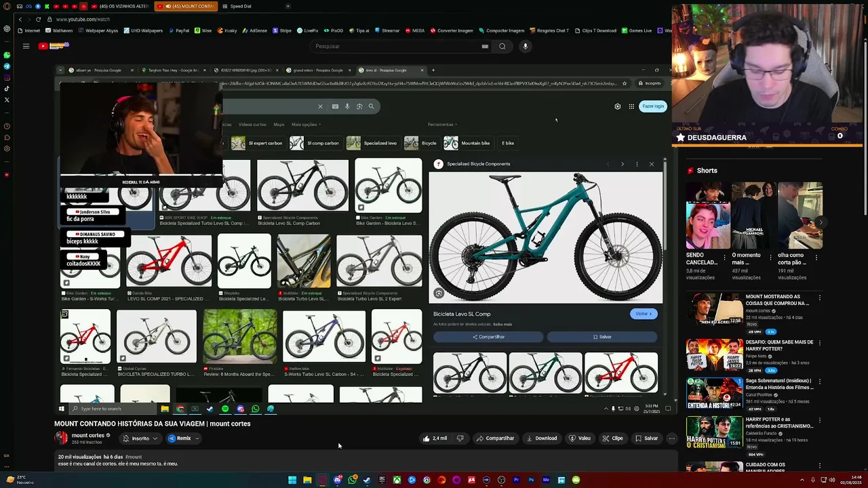Click the YouTube search magnifier button
This screenshot has height=488, width=868.
(502, 46)
